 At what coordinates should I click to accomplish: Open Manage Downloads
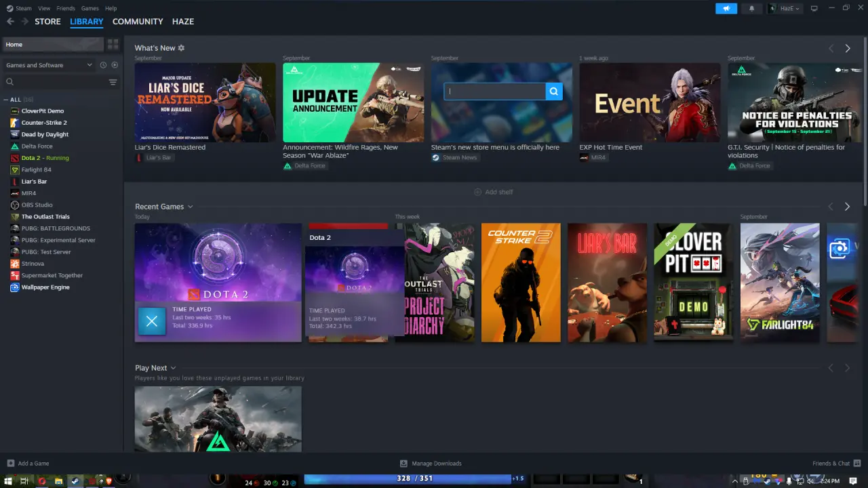coord(431,464)
